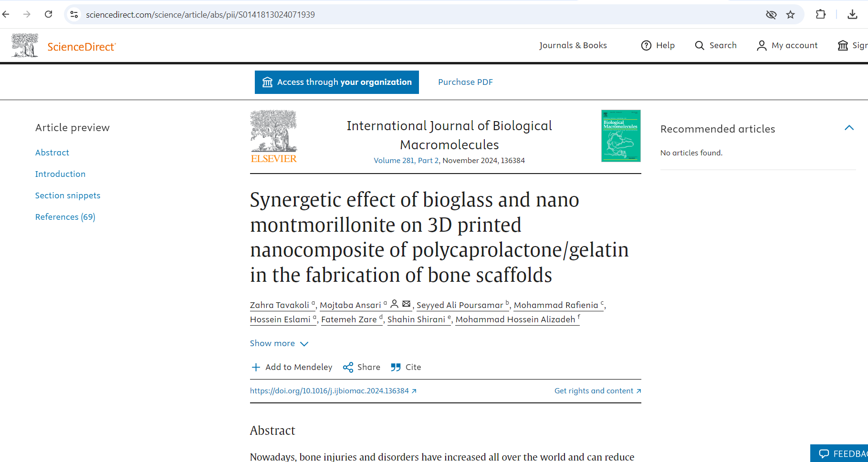868x462 pixels.
Task: Click the journal cover thumbnail
Action: [621, 136]
